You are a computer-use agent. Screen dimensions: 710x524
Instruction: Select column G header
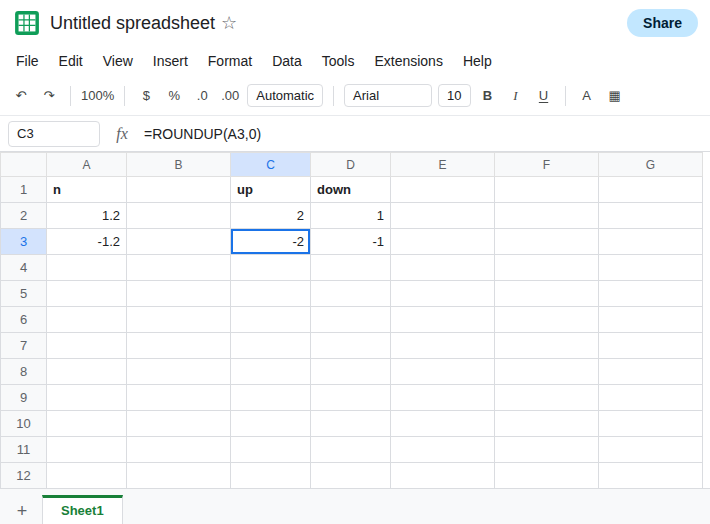650,164
